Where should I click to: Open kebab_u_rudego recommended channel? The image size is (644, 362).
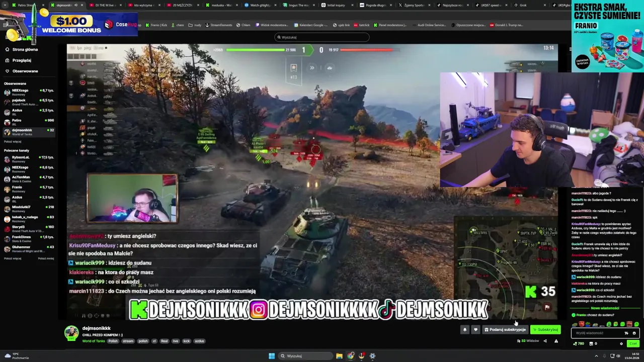click(x=29, y=218)
